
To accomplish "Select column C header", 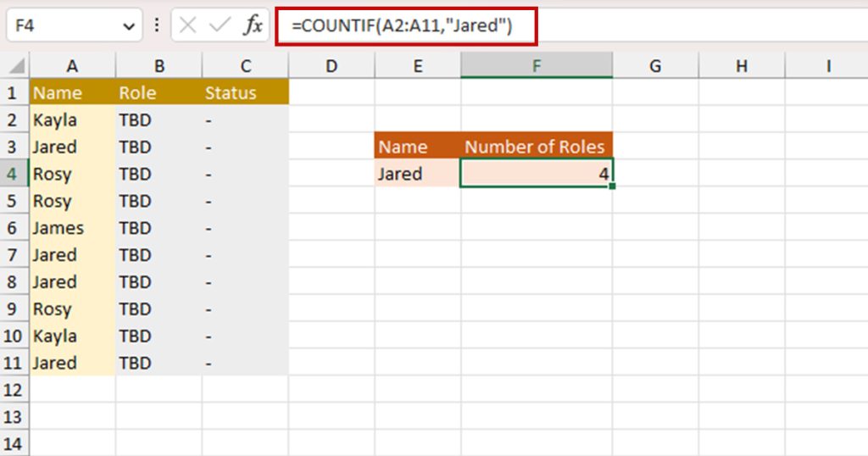I will (x=246, y=66).
